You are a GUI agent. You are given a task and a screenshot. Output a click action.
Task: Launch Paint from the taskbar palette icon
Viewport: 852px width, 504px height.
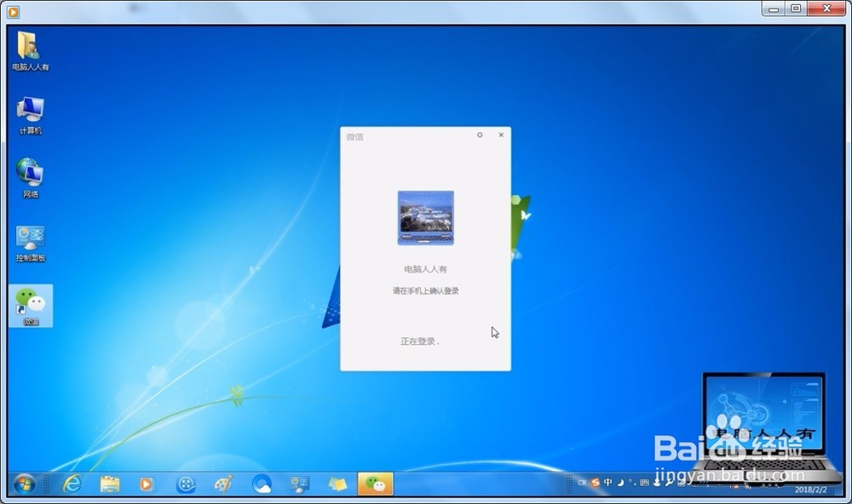(x=223, y=484)
